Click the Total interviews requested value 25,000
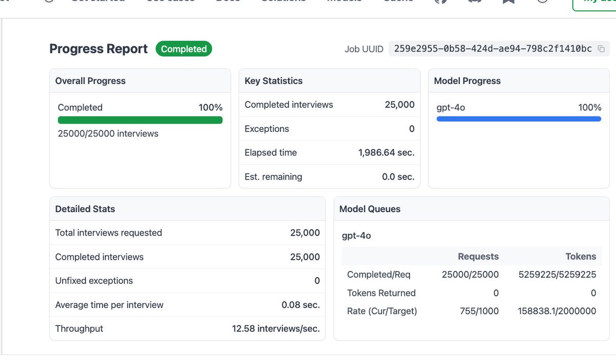The image size is (616, 364). click(305, 233)
